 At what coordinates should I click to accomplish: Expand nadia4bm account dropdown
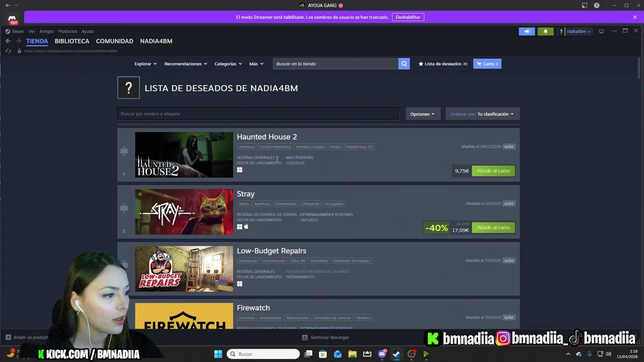tap(579, 31)
